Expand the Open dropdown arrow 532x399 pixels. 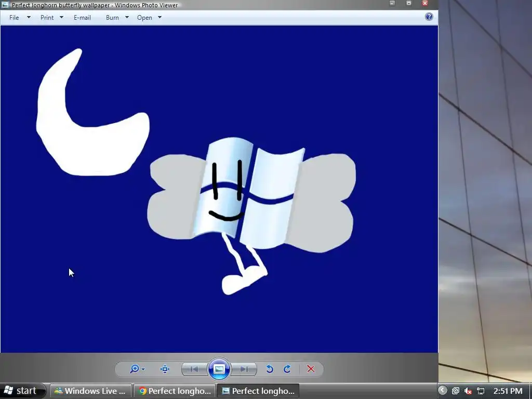click(x=160, y=17)
